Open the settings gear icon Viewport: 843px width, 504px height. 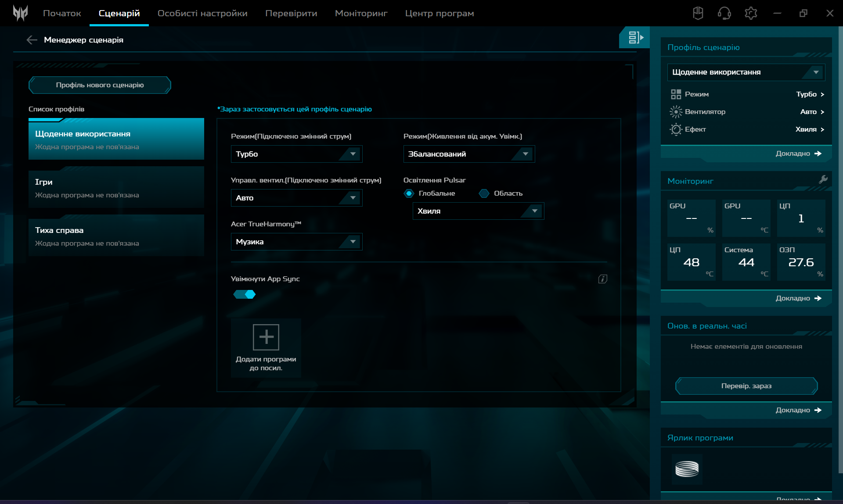(751, 13)
